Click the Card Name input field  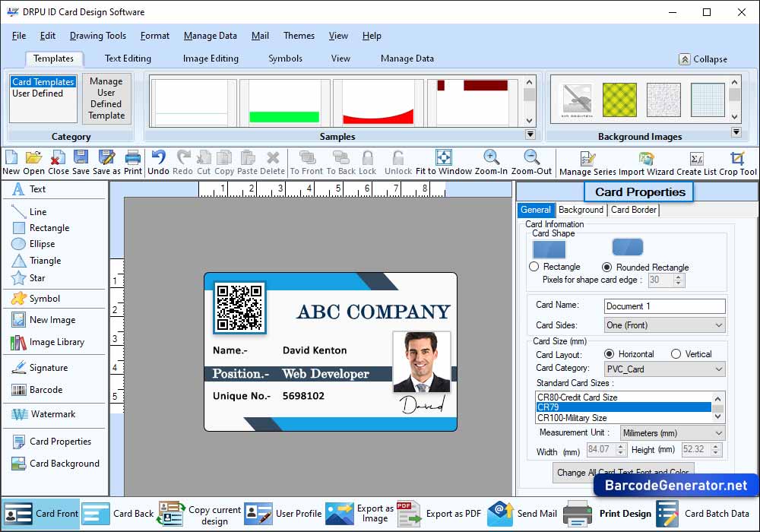click(664, 306)
